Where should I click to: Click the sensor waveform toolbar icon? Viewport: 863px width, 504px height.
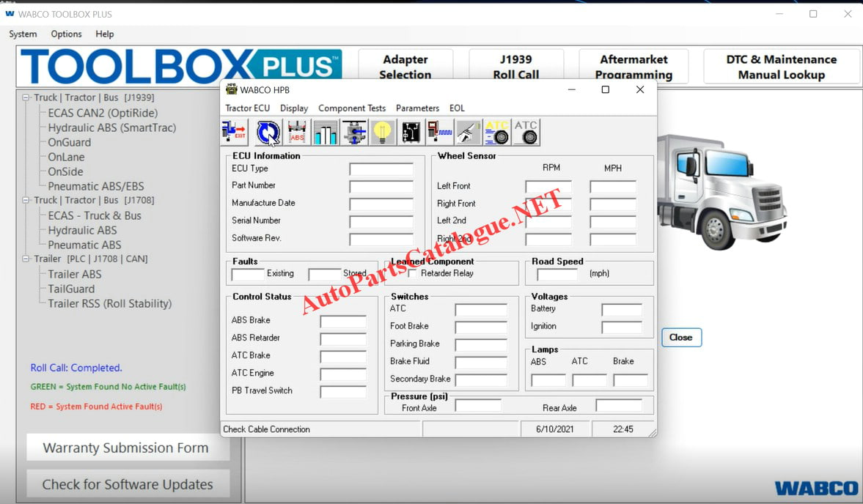pos(439,133)
